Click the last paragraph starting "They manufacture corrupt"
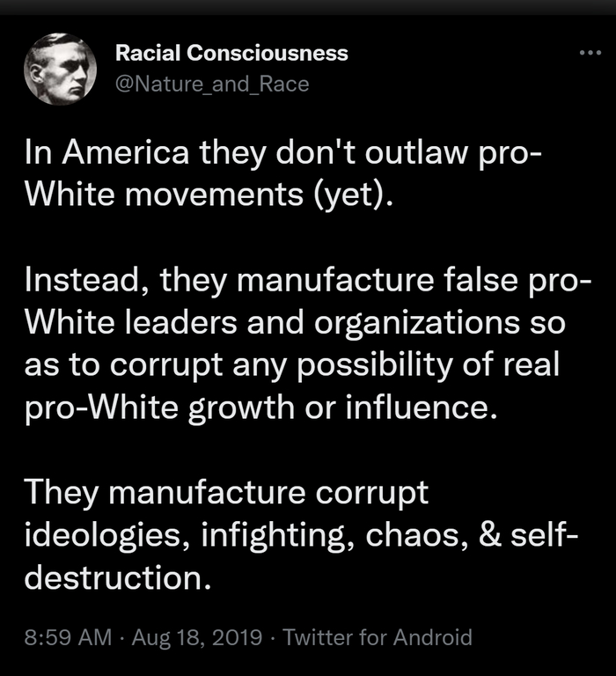This screenshot has width=616, height=676. (290, 535)
